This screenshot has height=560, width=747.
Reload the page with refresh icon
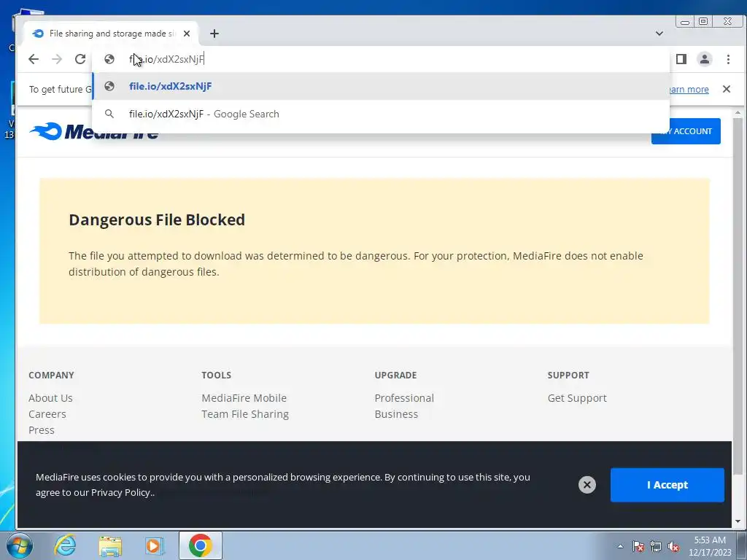click(80, 59)
